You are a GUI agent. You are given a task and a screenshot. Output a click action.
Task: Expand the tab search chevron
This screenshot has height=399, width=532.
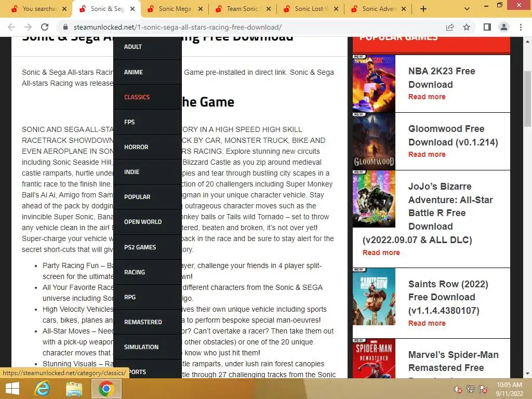pos(467,9)
